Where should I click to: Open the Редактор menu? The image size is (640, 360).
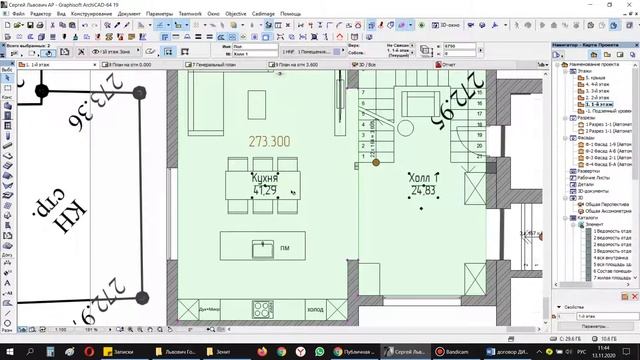tap(41, 13)
